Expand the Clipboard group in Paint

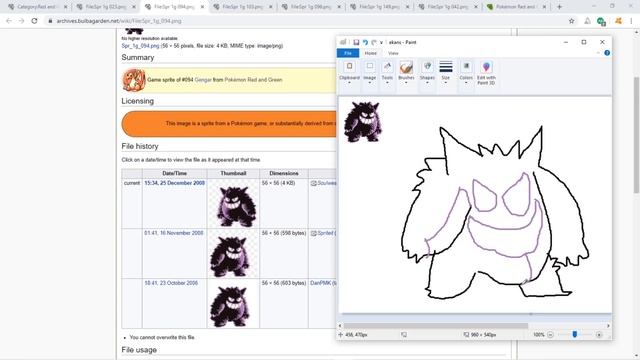click(x=349, y=73)
